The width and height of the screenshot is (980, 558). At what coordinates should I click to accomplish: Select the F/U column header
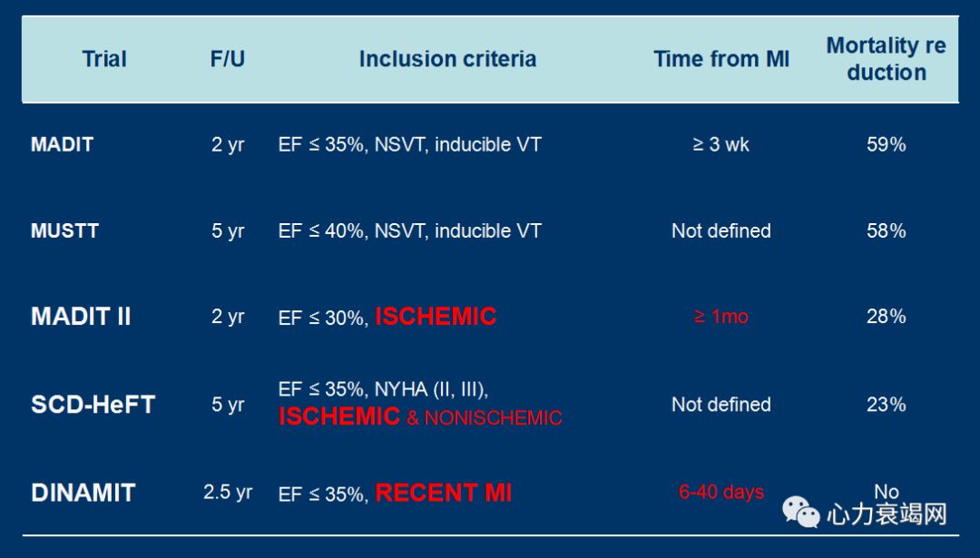pos(227,59)
